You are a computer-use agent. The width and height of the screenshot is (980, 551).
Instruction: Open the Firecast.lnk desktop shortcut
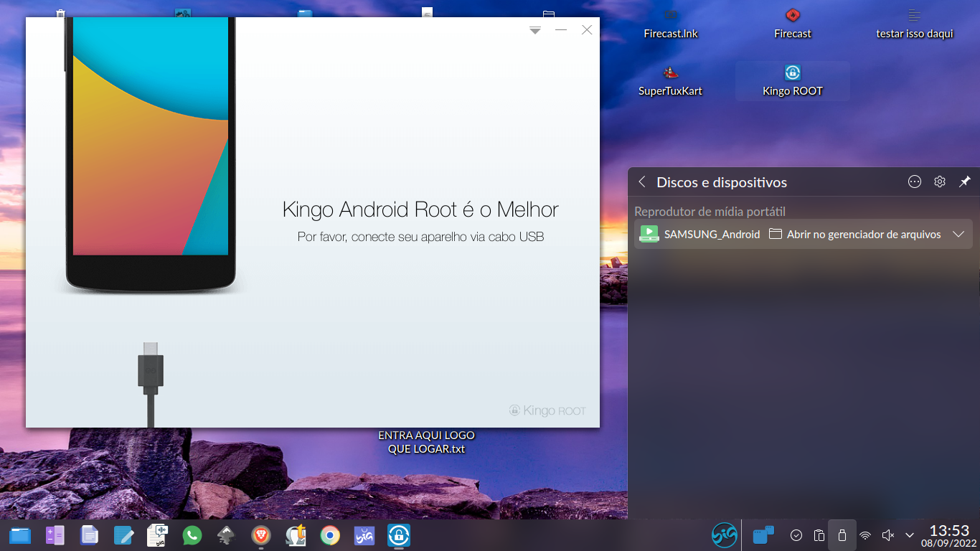[x=671, y=24]
